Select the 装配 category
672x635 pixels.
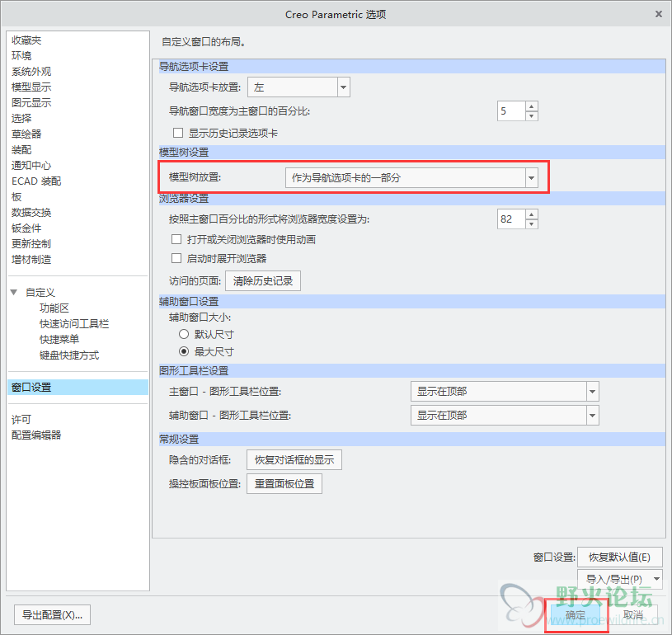21,149
